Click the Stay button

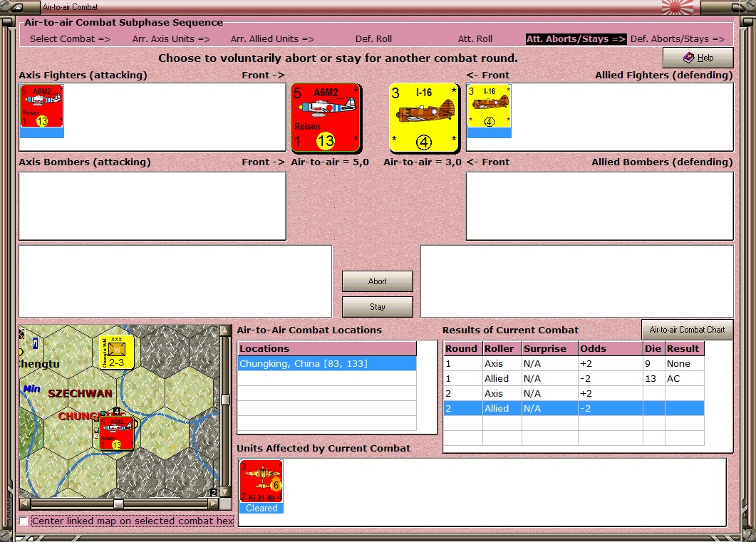pyautogui.click(x=378, y=307)
